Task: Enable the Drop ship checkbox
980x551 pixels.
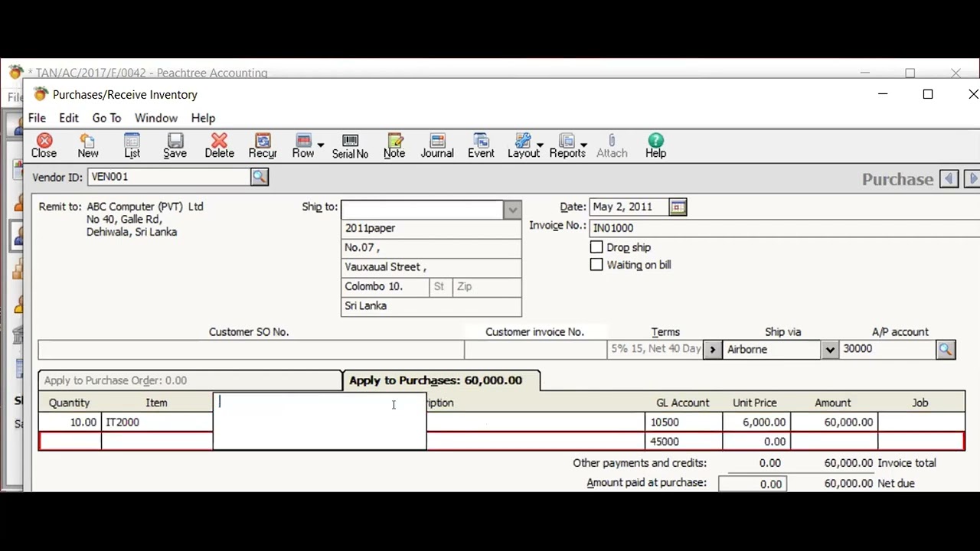Action: [596, 247]
